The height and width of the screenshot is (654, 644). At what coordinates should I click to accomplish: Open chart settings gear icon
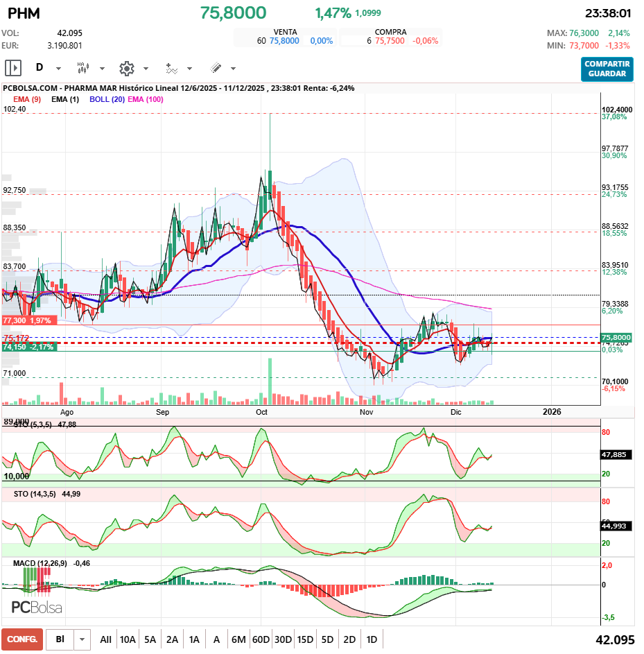coord(126,68)
